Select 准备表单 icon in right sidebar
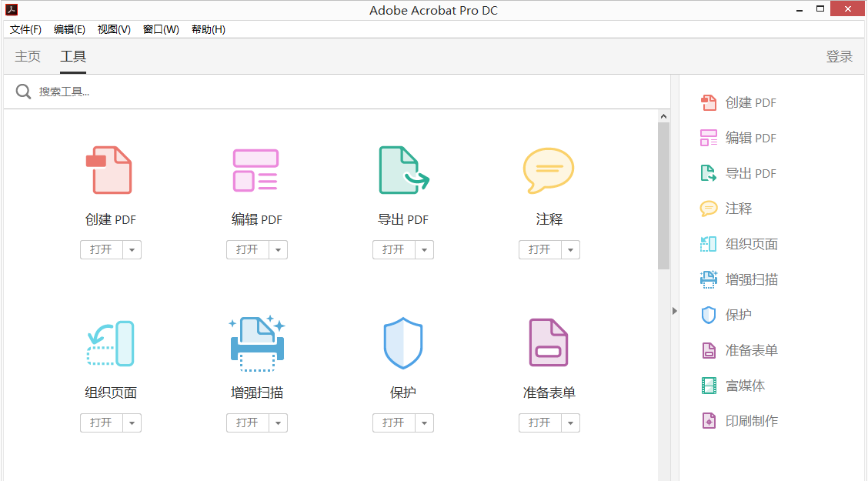The image size is (868, 481). (x=709, y=350)
